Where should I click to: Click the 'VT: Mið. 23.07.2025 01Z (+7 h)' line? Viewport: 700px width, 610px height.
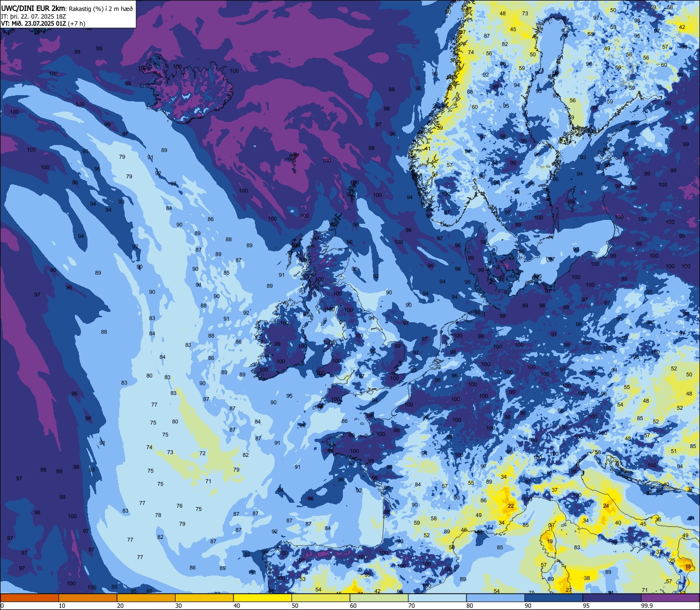tap(43, 23)
